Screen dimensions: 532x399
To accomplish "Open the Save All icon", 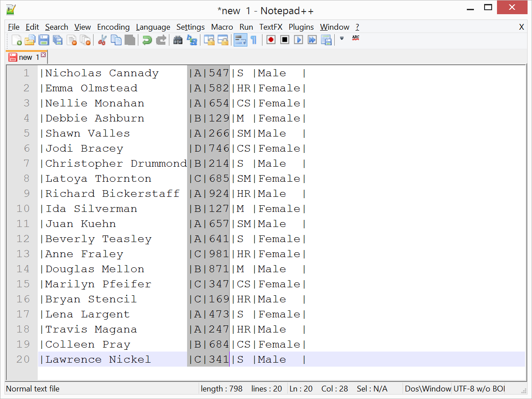I will click(x=58, y=40).
